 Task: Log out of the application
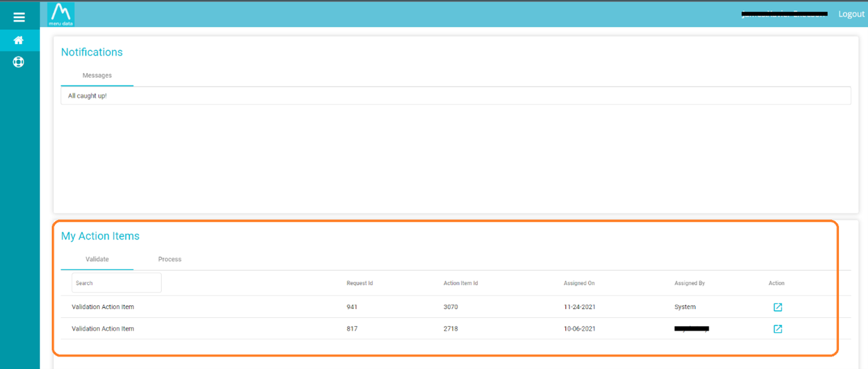[x=851, y=14]
